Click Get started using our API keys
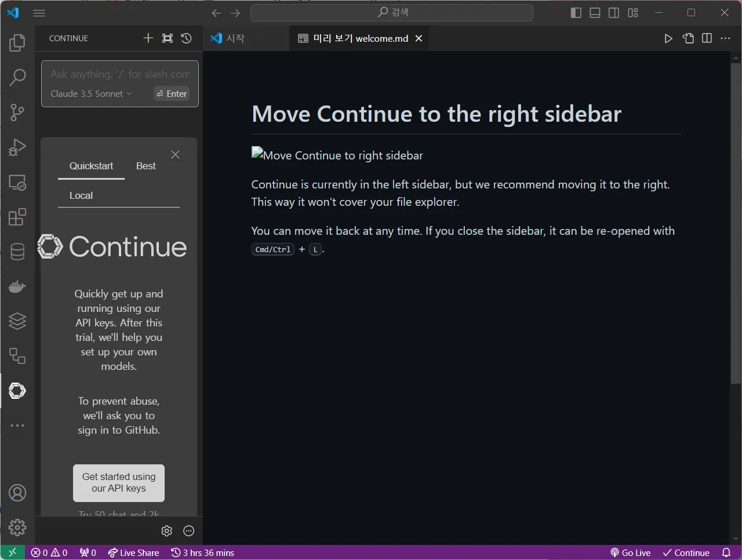The image size is (742, 560). [x=119, y=483]
